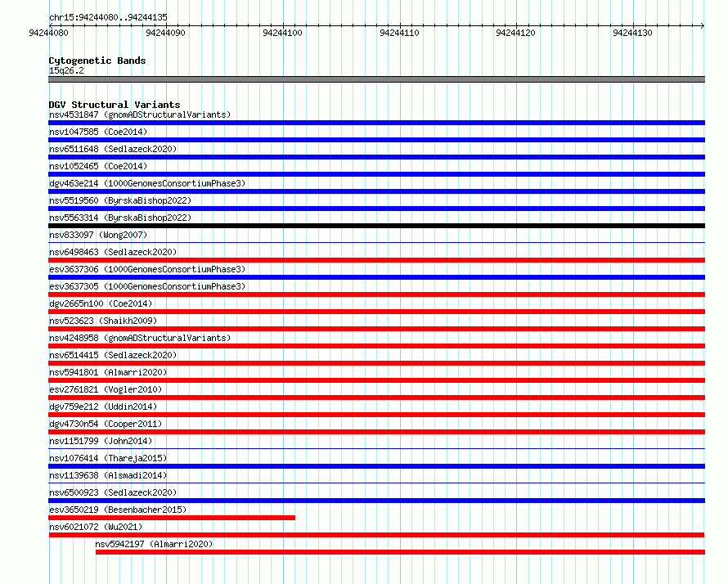Open variant nsv1139638 (Alsmadi2014)

coord(108,475)
